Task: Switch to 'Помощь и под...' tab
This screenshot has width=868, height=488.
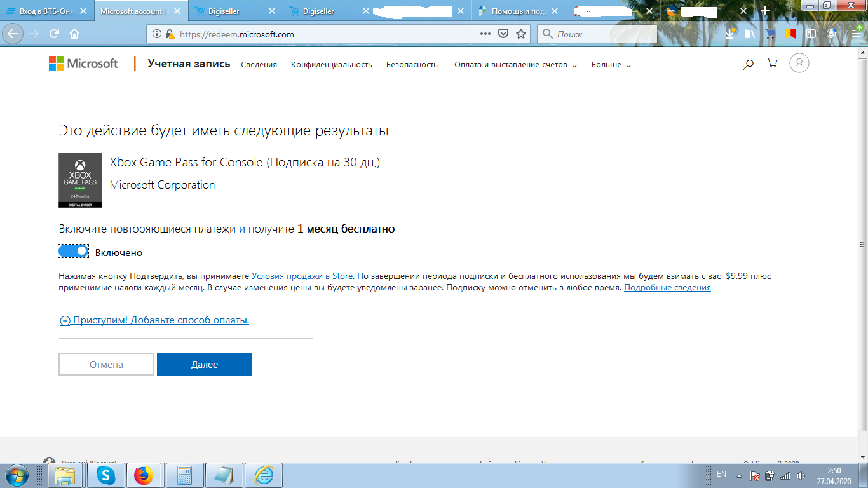Action: (x=519, y=11)
